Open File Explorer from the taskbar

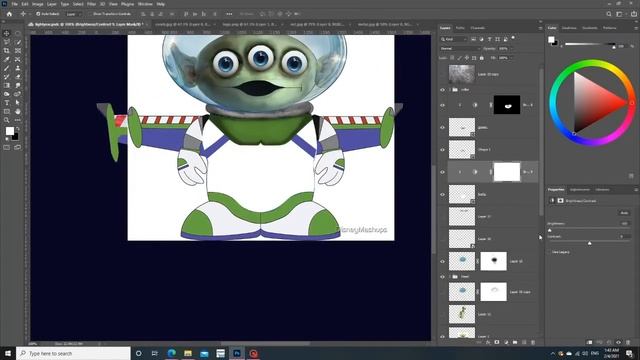click(x=188, y=353)
